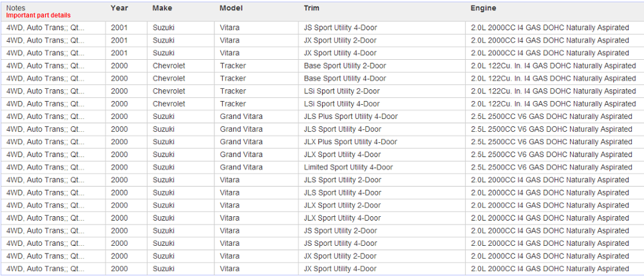Click the red Important part details text

tap(39, 15)
